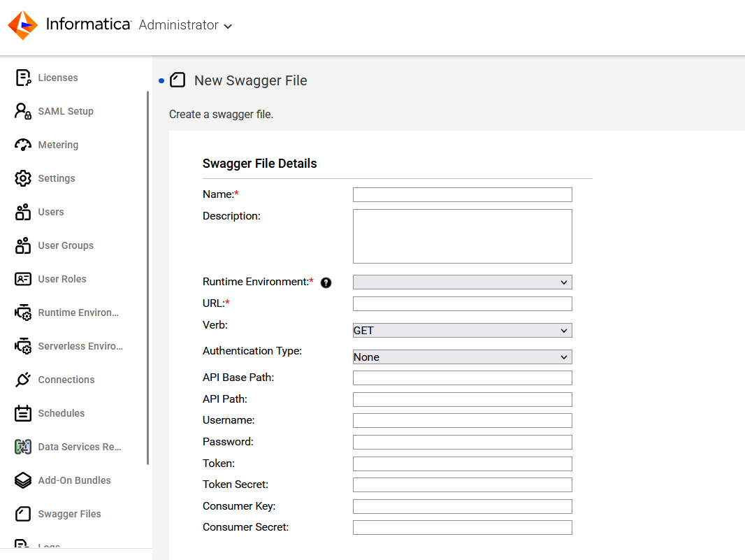Image resolution: width=745 pixels, height=560 pixels.
Task: Click the New Swagger File header icon
Action: coord(178,80)
